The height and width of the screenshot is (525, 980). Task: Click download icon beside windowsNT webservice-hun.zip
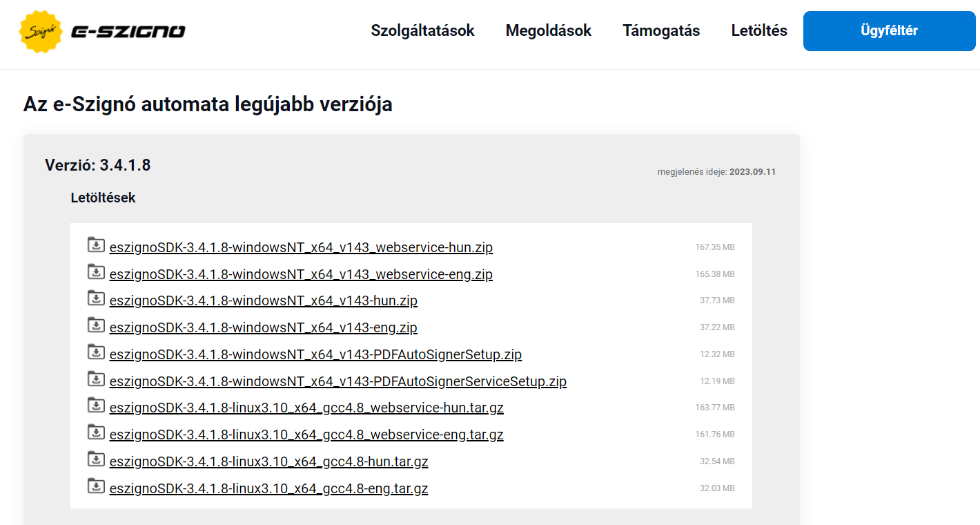click(x=96, y=245)
